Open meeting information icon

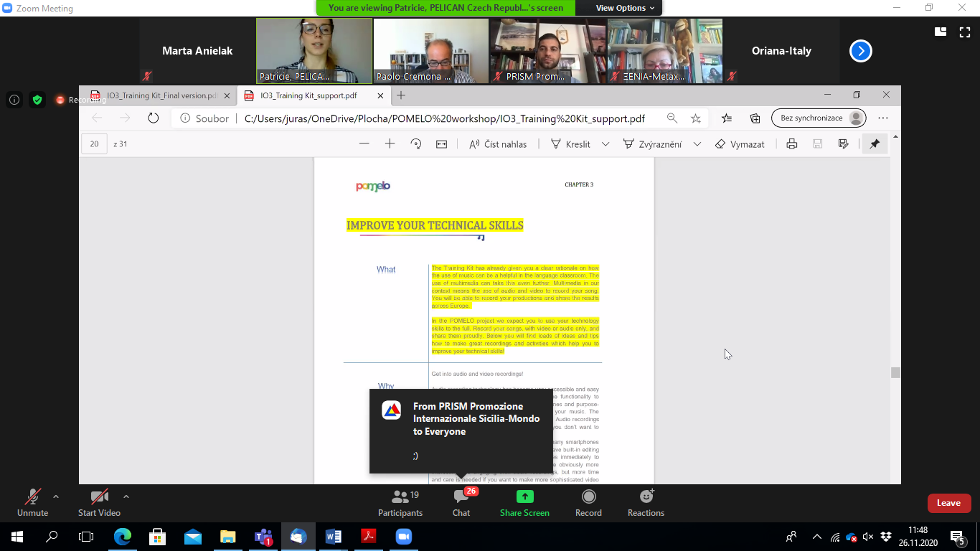(x=14, y=100)
